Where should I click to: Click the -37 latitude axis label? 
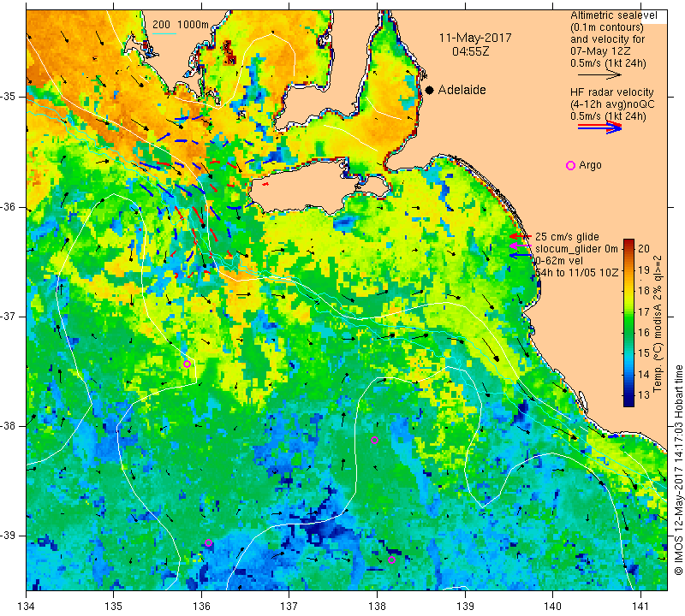point(8,316)
